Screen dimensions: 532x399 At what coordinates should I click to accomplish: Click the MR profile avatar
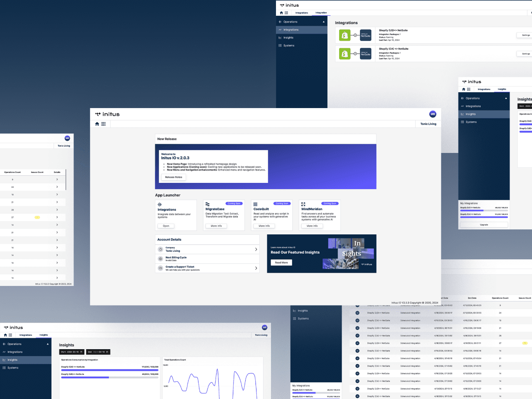433,114
